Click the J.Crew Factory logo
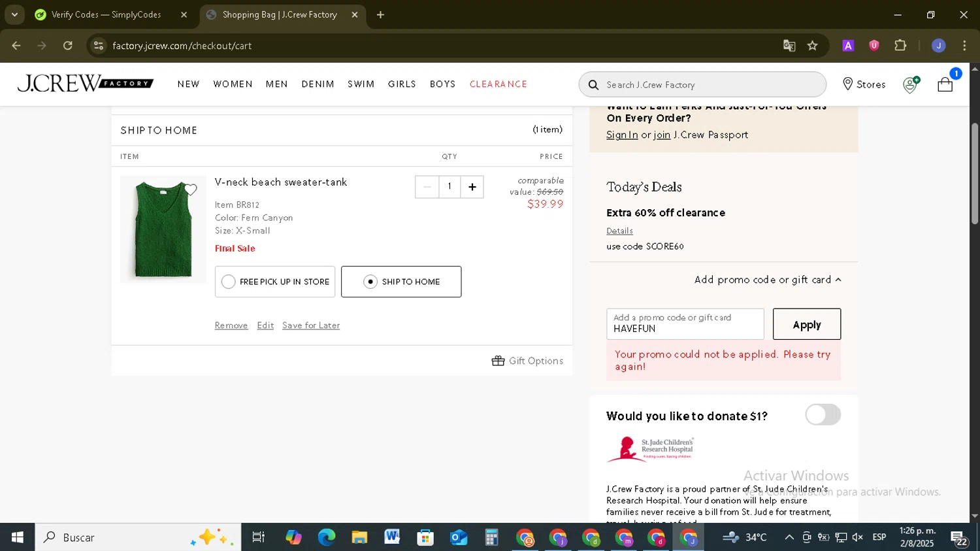This screenshot has height=551, width=980. tap(86, 84)
